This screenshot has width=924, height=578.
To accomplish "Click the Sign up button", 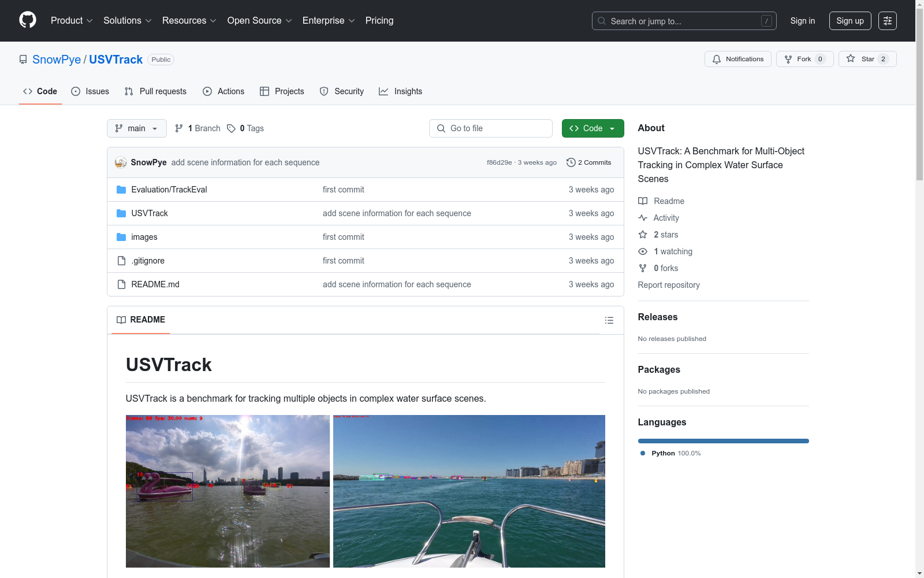I will (850, 21).
